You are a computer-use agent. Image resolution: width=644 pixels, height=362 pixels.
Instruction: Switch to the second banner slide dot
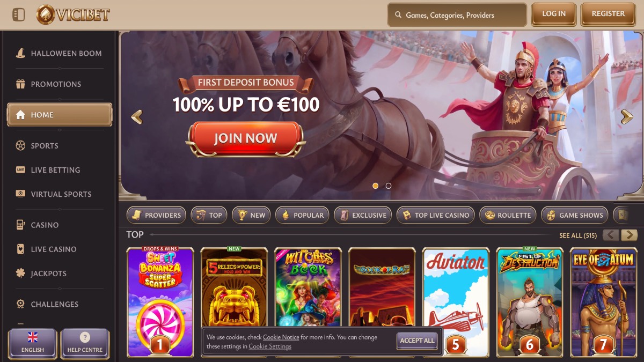(389, 186)
